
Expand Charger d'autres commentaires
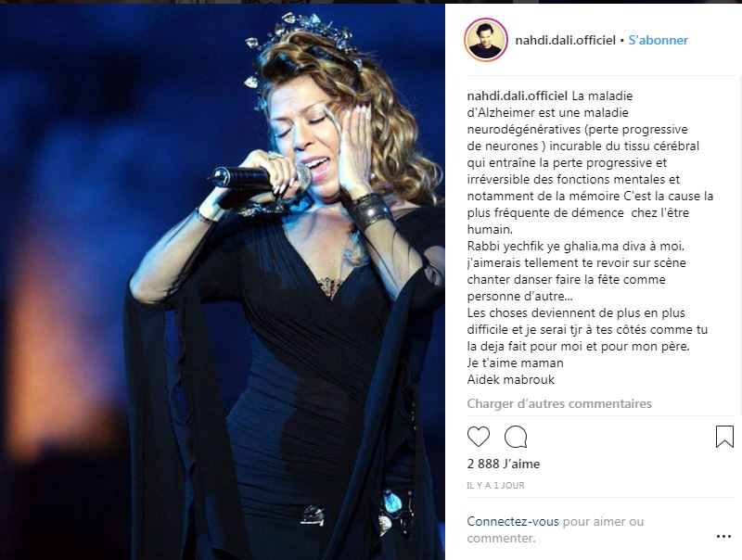coord(559,403)
